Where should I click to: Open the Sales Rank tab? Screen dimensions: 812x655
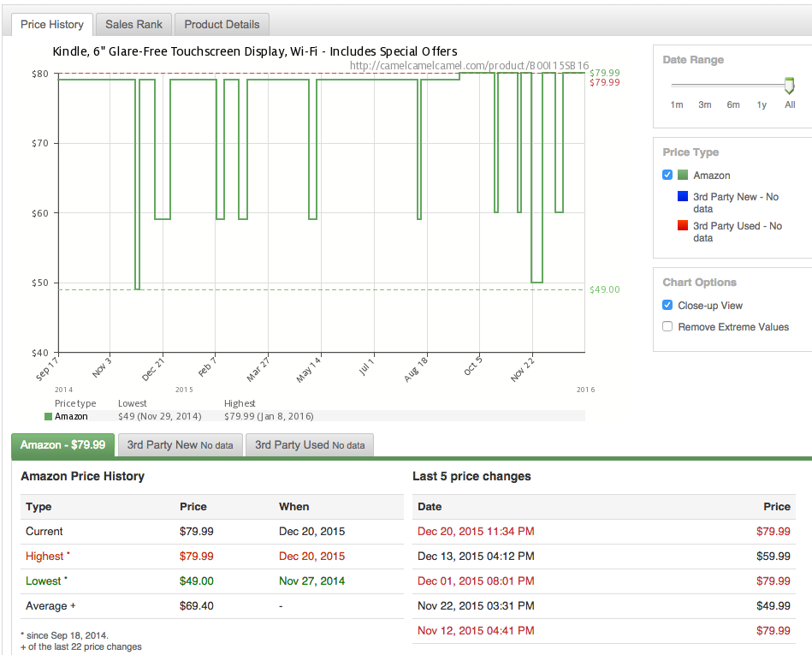pyautogui.click(x=133, y=24)
